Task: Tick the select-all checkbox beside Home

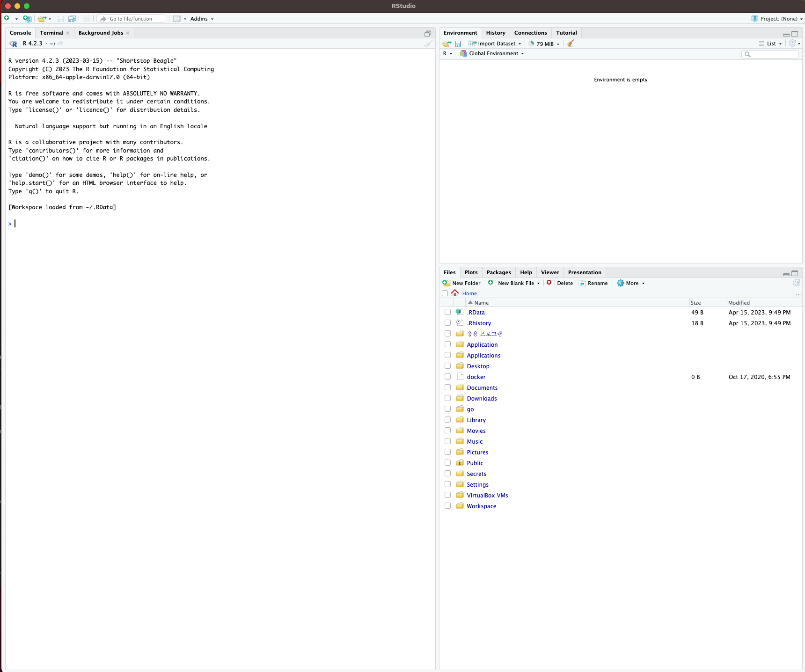Action: pos(445,293)
